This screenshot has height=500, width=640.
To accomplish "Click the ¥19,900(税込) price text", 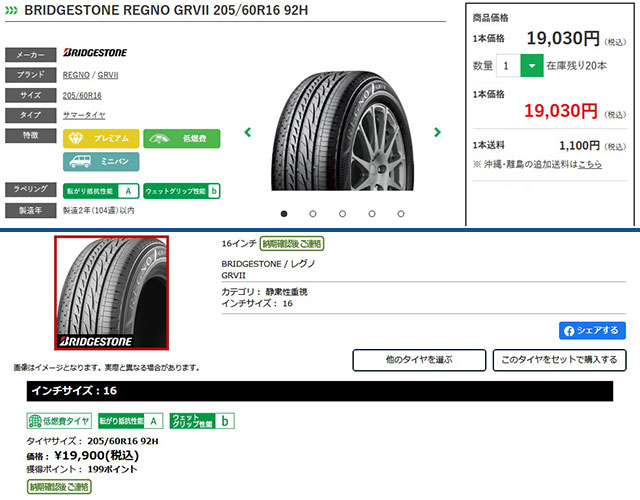I will [97, 455].
